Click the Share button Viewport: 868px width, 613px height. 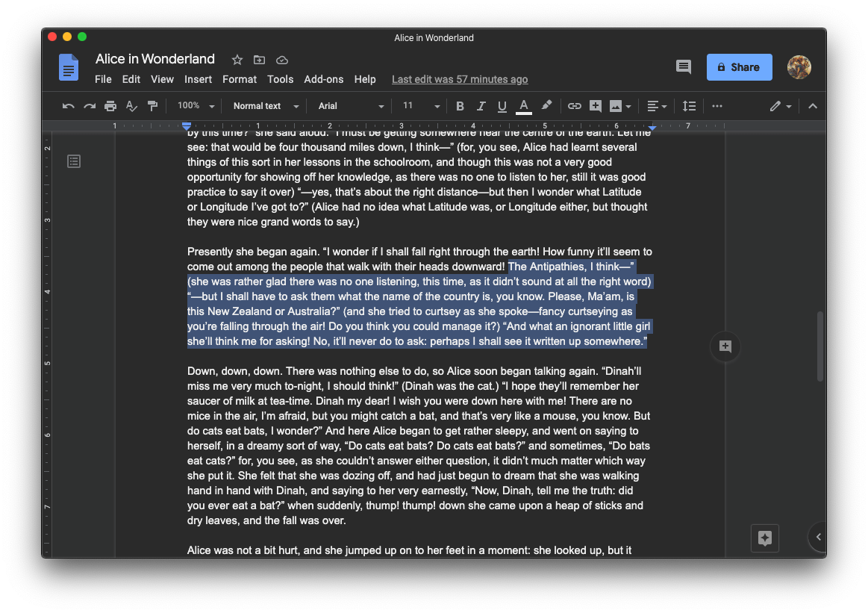coord(739,67)
